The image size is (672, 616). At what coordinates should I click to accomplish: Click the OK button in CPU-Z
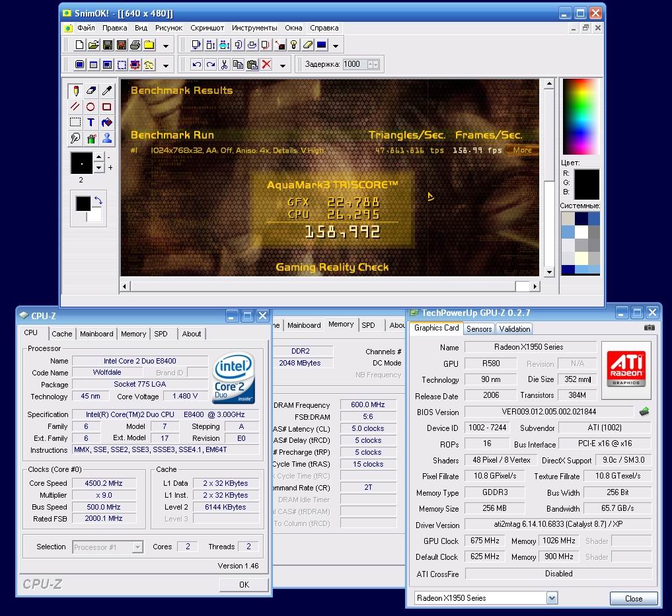244,585
